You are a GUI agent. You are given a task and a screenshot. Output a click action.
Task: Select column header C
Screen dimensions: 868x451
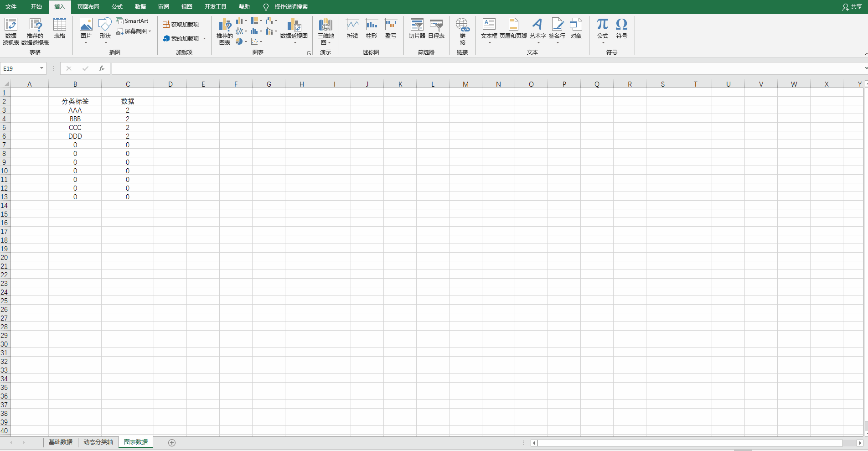pyautogui.click(x=128, y=84)
